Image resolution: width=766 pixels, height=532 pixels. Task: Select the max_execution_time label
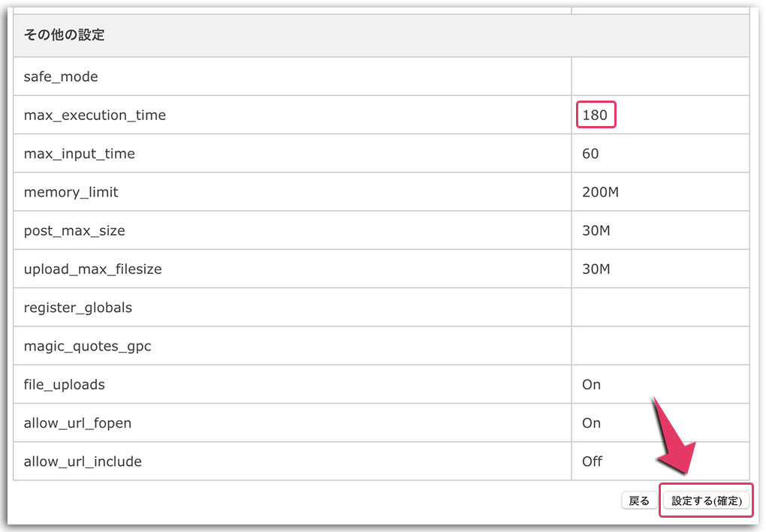click(x=95, y=116)
